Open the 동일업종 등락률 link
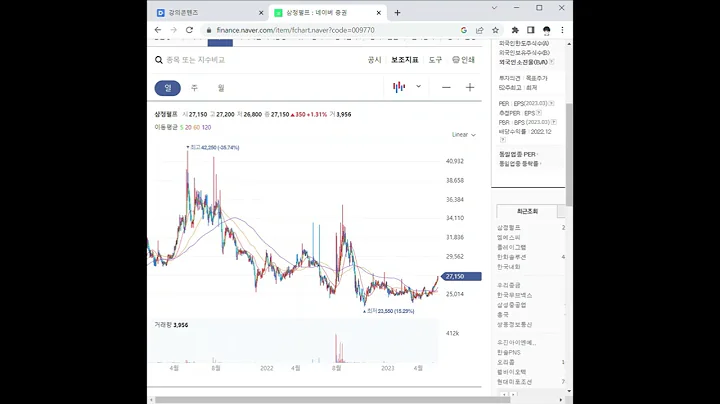 [x=520, y=163]
